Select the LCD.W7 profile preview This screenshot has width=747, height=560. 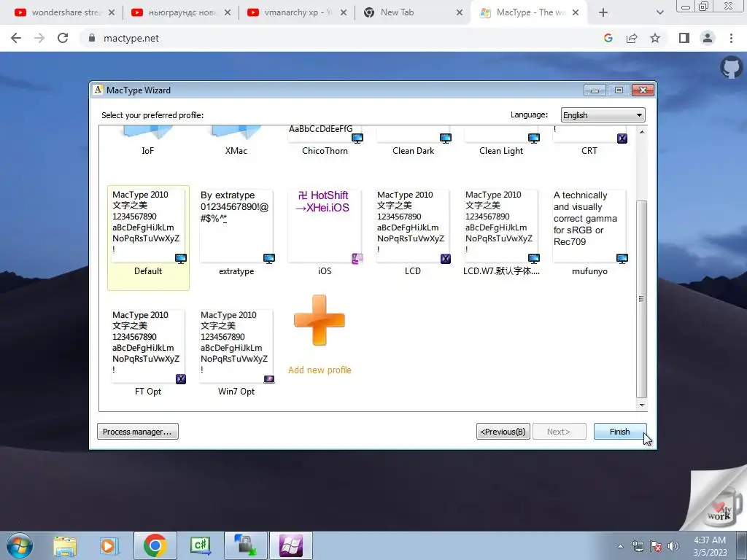[x=501, y=226]
